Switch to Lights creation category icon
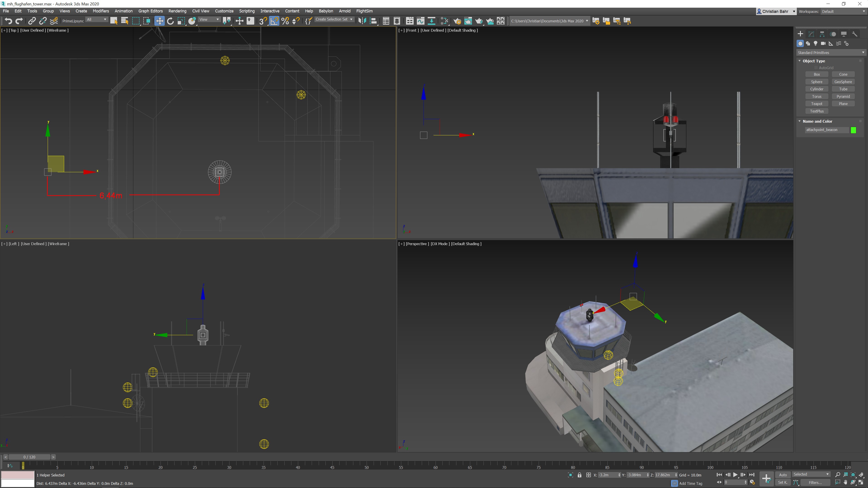 (815, 43)
